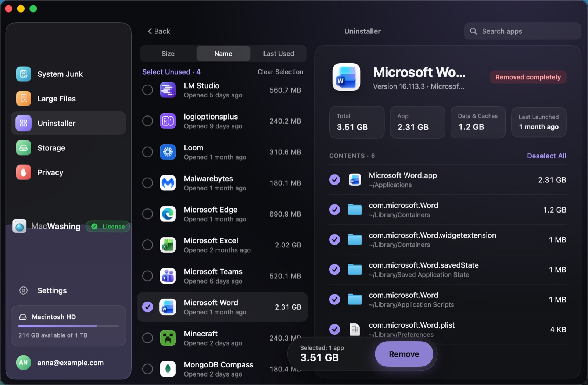Image resolution: width=588 pixels, height=385 pixels.
Task: Open the Large Files section icon
Action: [24, 99]
